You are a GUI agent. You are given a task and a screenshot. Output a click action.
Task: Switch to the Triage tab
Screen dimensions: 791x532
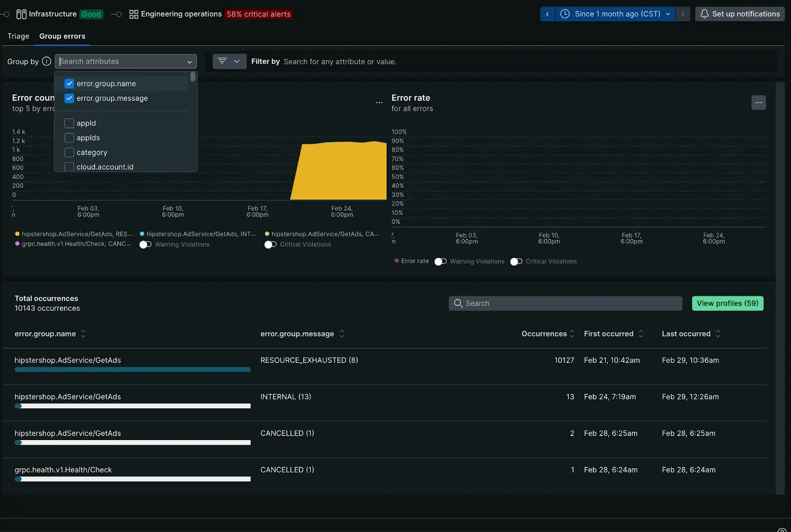(x=18, y=36)
